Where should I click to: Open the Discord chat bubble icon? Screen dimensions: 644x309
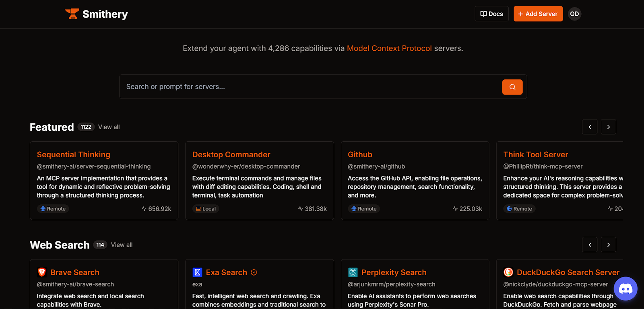(625, 288)
